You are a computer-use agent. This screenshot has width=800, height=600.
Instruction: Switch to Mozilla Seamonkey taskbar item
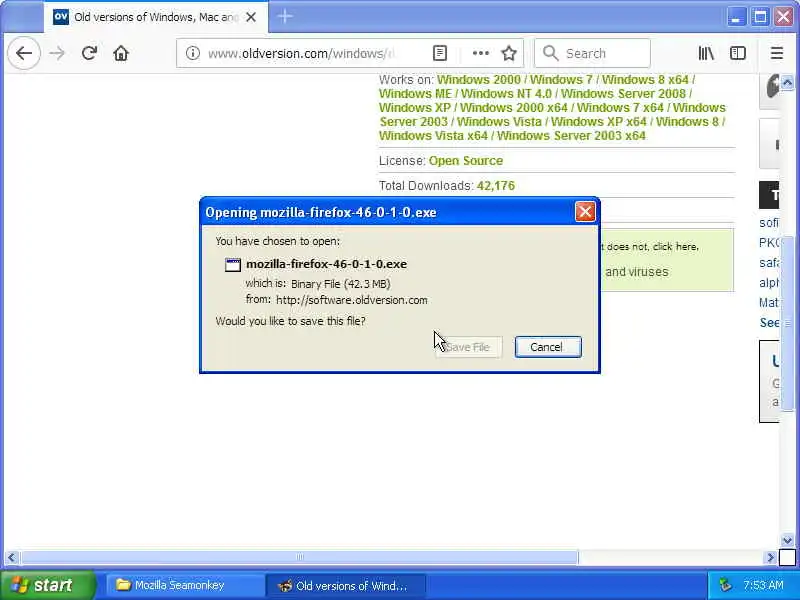185,585
